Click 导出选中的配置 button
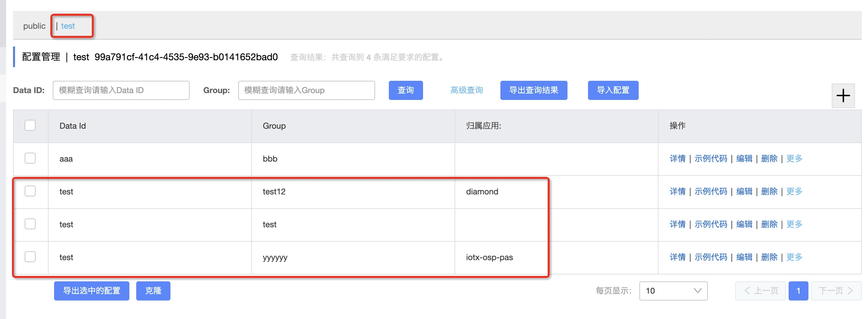Image resolution: width=868 pixels, height=319 pixels. 91,291
